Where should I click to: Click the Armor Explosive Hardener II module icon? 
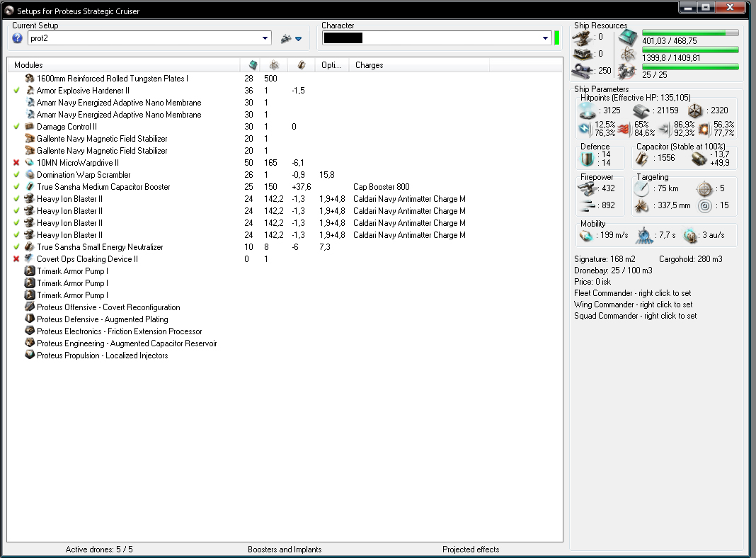coord(30,90)
